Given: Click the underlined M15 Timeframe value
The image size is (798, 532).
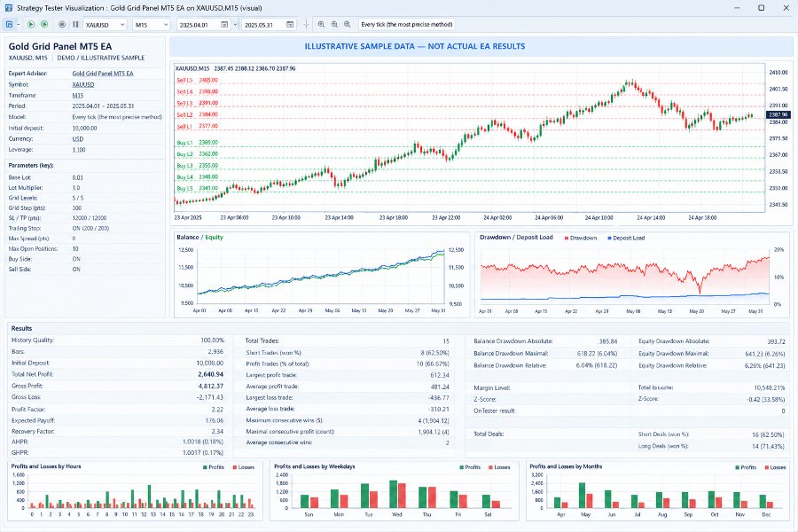Looking at the screenshot, I should tap(78, 95).
